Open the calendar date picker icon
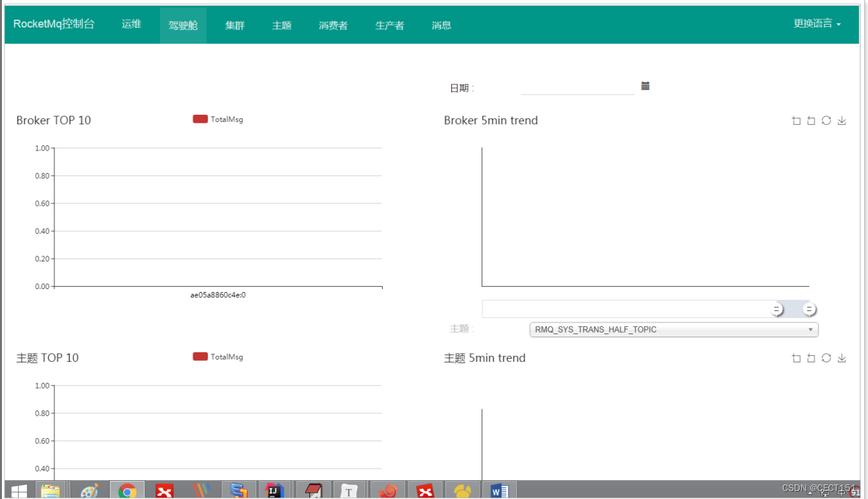Viewport: 868px width, 499px height. click(x=646, y=86)
